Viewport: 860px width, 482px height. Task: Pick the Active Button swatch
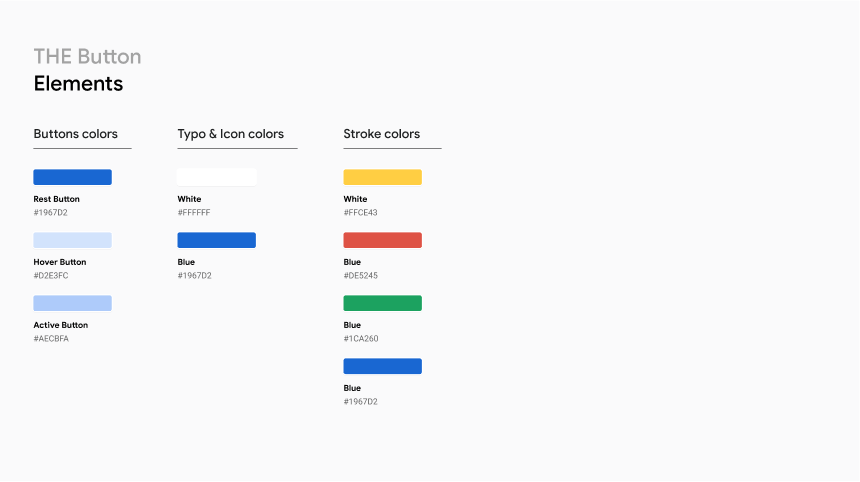pyautogui.click(x=72, y=303)
